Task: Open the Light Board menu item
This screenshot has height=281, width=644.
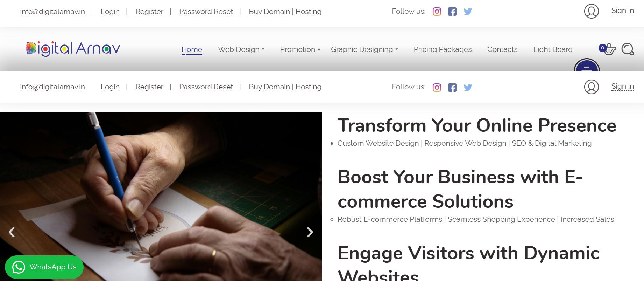Action: [553, 49]
